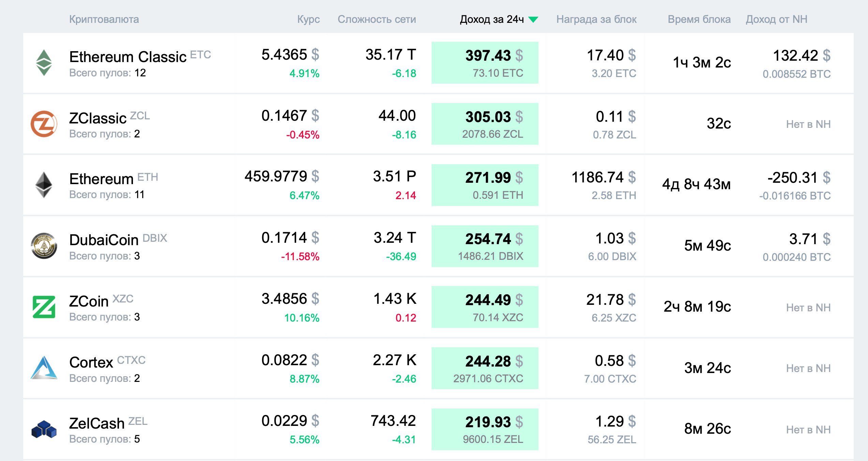Image resolution: width=868 pixels, height=461 pixels.
Task: Click the Cortex blue triangle logo
Action: click(44, 368)
